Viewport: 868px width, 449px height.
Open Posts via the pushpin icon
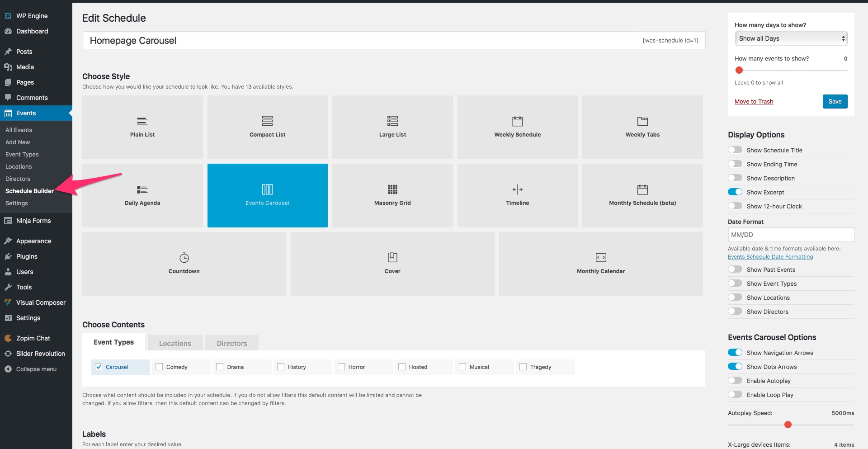8,52
